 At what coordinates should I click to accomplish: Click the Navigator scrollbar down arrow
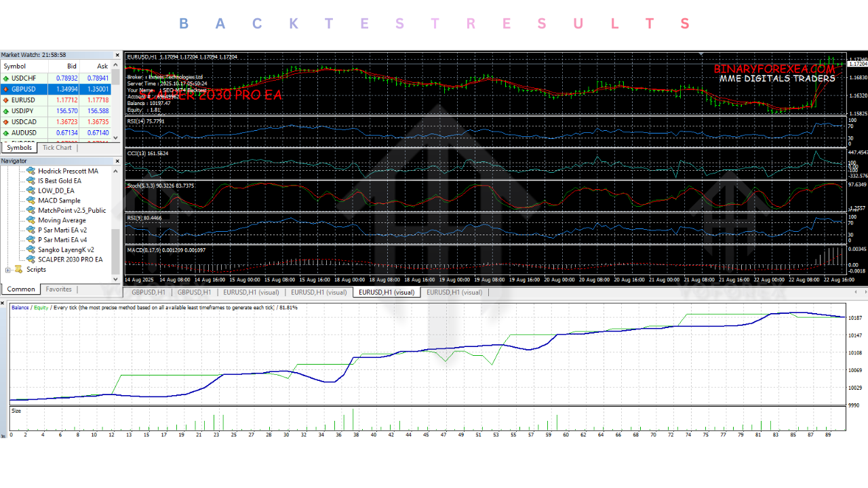click(117, 279)
